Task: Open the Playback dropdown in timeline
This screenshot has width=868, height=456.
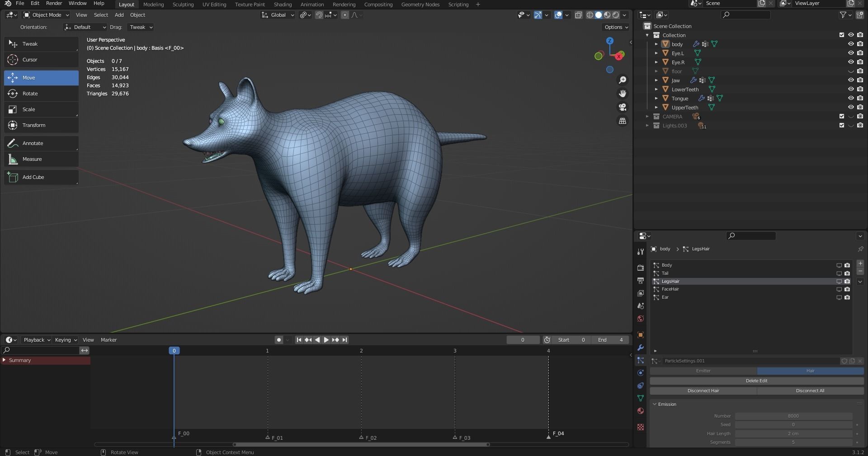Action: 37,340
